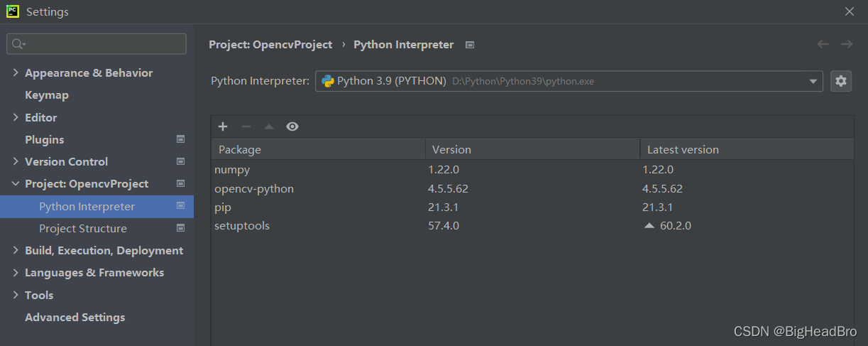Click the project-level marker icon beside Version Control
868x346 pixels.
click(180, 161)
